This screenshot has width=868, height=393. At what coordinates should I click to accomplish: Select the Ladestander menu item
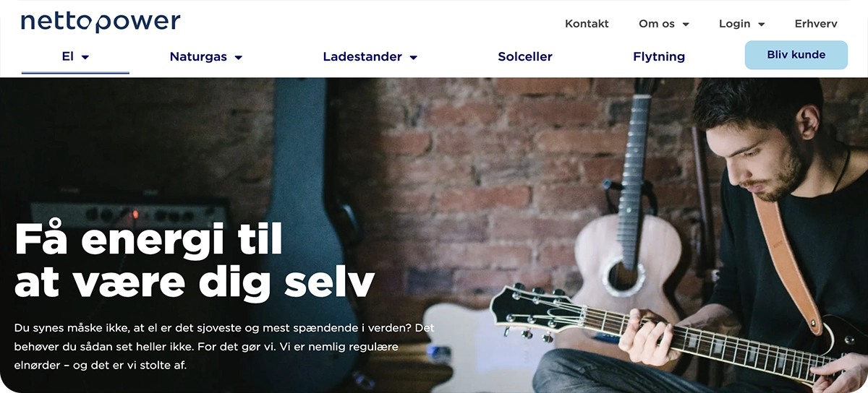tap(362, 56)
